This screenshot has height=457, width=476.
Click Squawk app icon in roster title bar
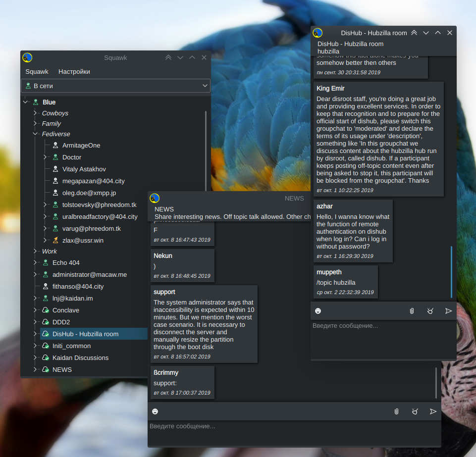(x=28, y=57)
